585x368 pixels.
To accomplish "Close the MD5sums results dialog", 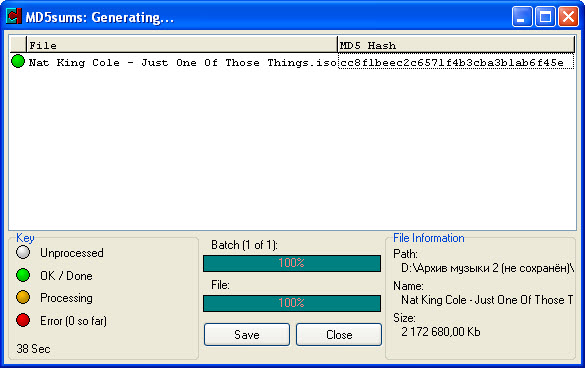I will click(x=339, y=334).
